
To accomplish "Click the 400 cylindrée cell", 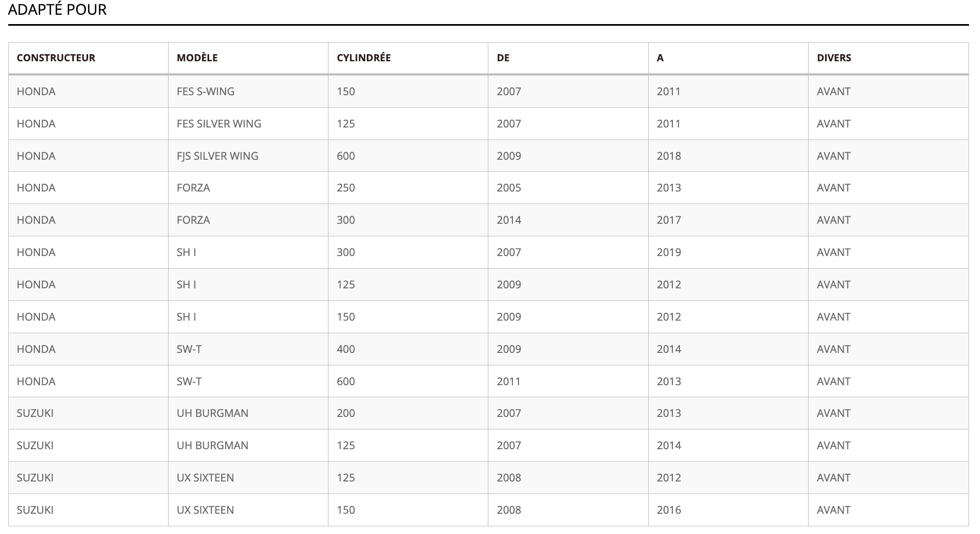I will click(x=346, y=349).
